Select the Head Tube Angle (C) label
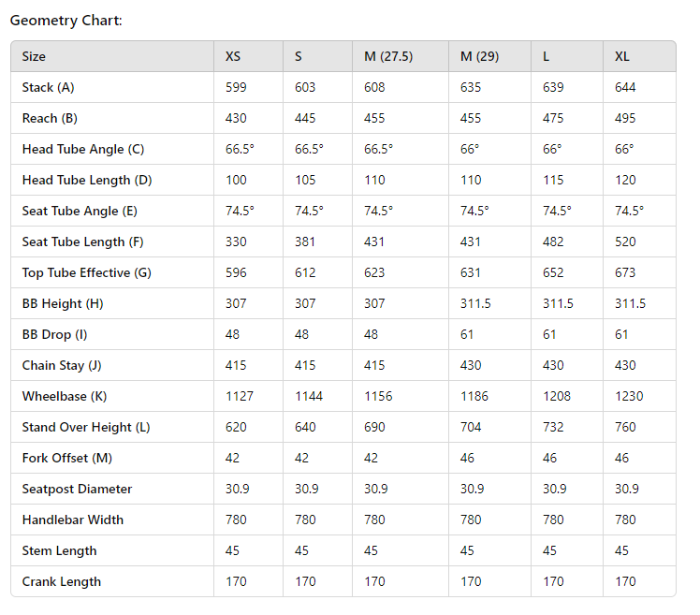This screenshot has height=615, width=700. tap(83, 149)
